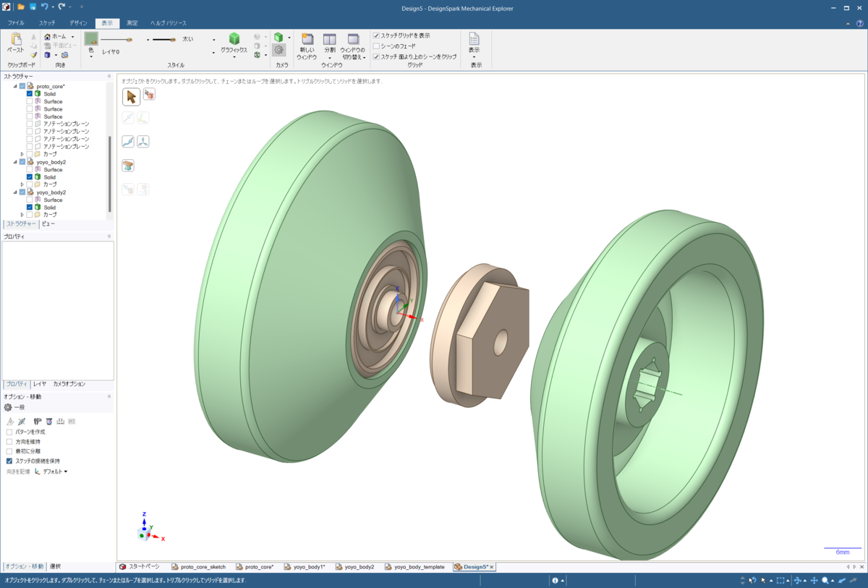The height and width of the screenshot is (588, 868).
Task: Enable Fade Scene (シーンのフェード) checkbox
Action: [376, 46]
